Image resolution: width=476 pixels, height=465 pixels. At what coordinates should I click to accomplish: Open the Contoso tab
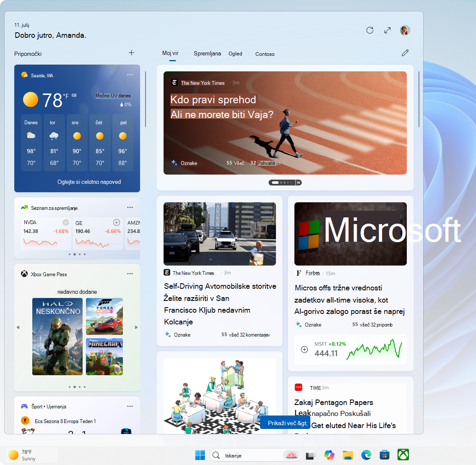(265, 54)
